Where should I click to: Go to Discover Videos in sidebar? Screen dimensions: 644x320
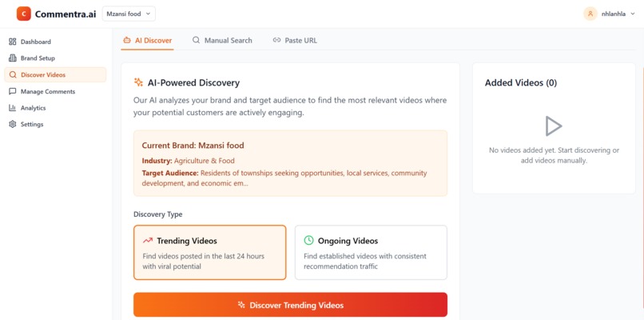(55, 75)
